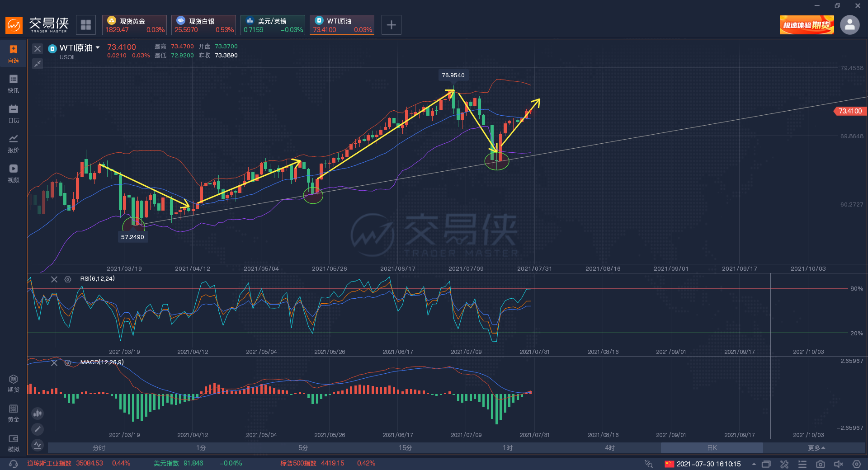Click the multi-chart grid layout icon
The image size is (868, 470).
[86, 25]
